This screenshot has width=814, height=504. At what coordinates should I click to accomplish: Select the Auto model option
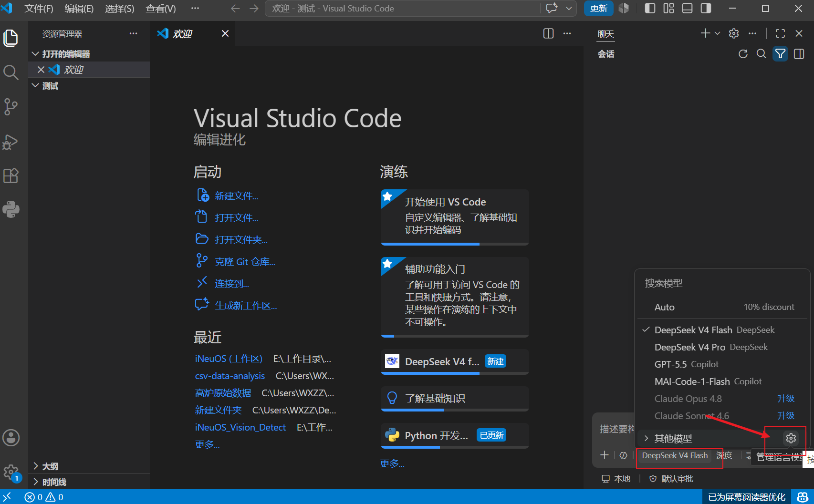pos(722,307)
